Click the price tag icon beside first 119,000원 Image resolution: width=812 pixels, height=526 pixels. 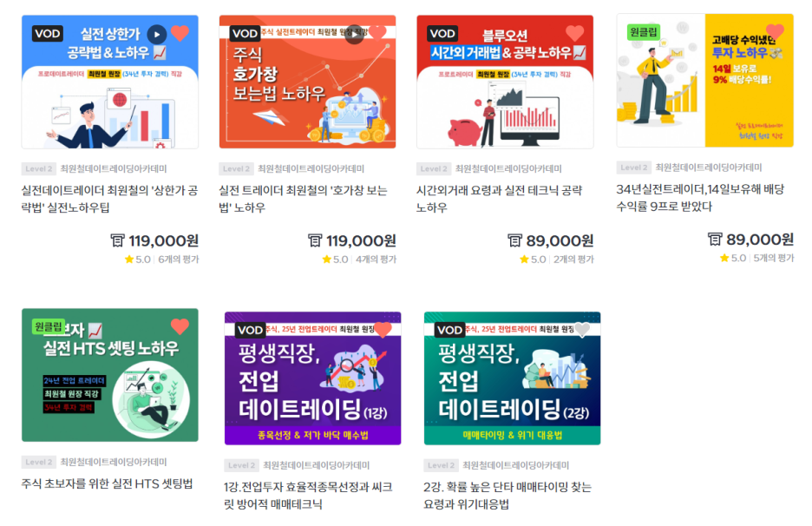pyautogui.click(x=118, y=240)
